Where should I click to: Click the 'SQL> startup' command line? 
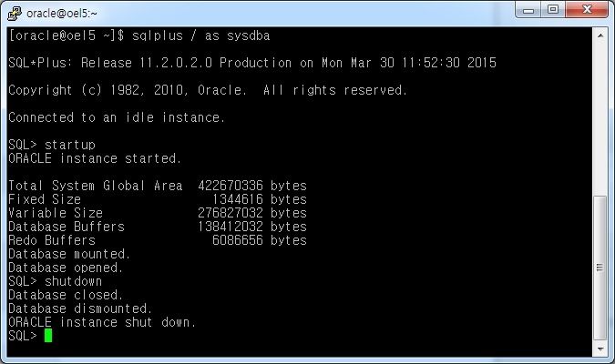(x=52, y=145)
